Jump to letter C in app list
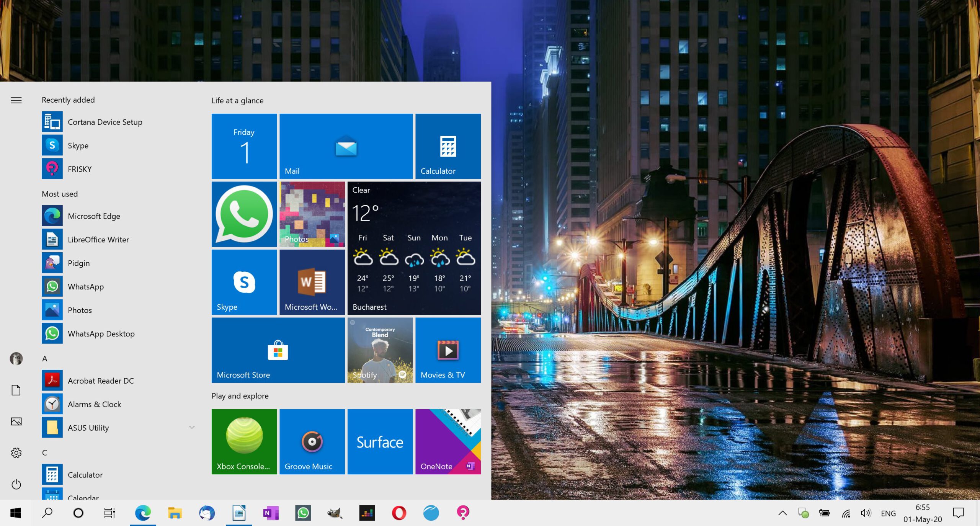Viewport: 980px width, 526px height. 45,452
